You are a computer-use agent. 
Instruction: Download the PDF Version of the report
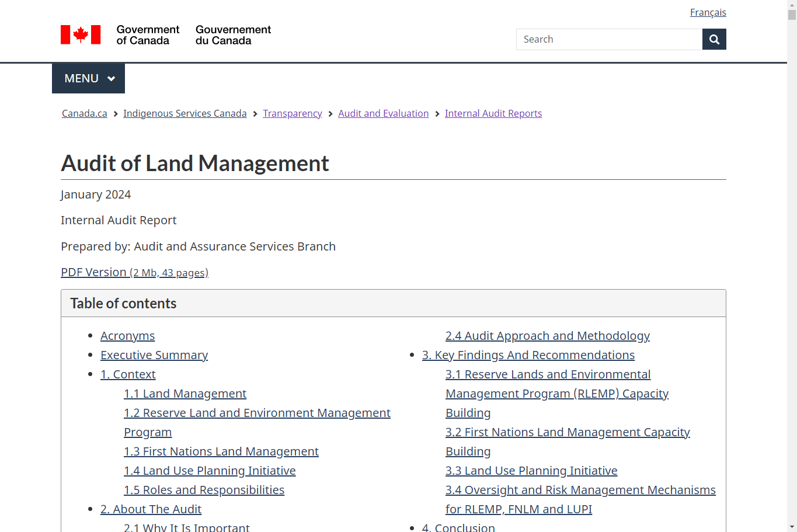click(x=95, y=272)
